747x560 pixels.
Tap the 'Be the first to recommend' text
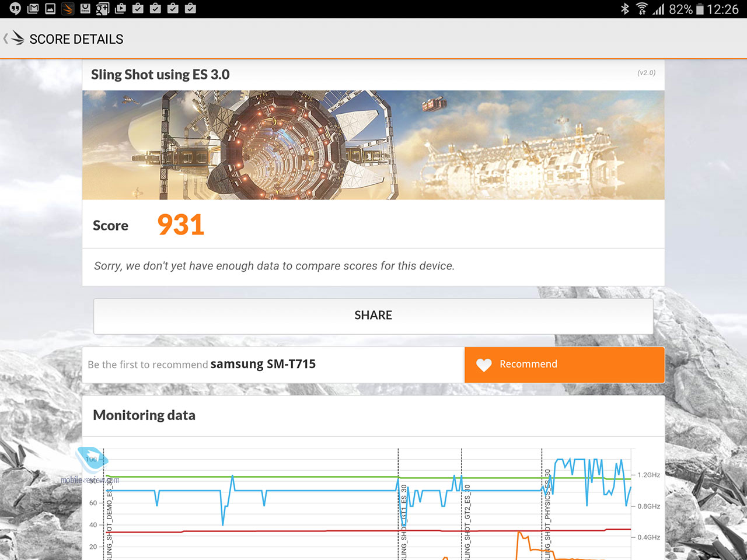click(x=148, y=365)
